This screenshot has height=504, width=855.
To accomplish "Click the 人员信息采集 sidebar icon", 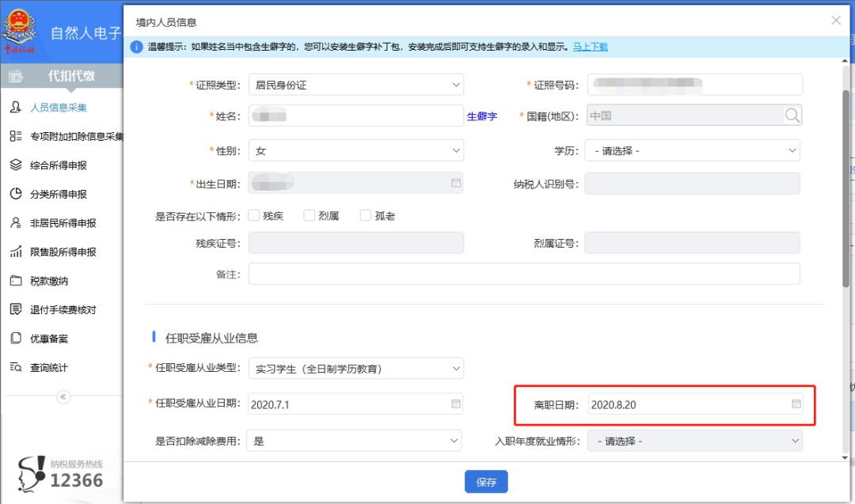I will (x=15, y=108).
